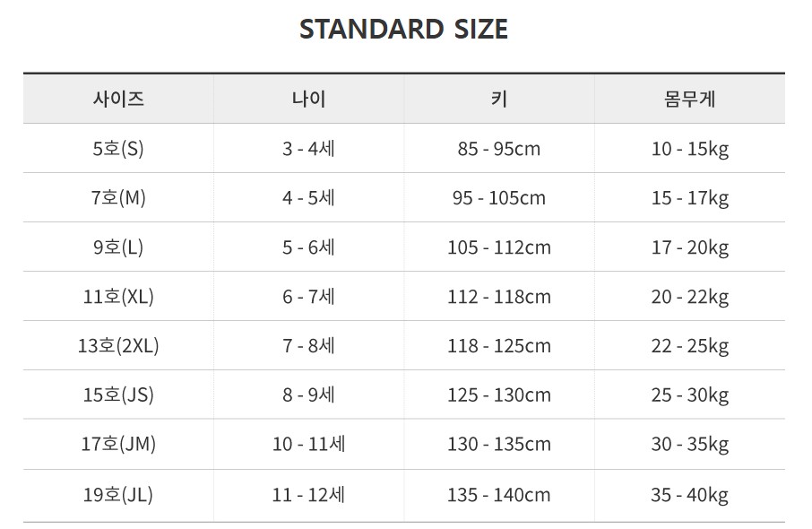The width and height of the screenshot is (812, 529).
Task: Click the 몸무게 column header
Action: [689, 99]
